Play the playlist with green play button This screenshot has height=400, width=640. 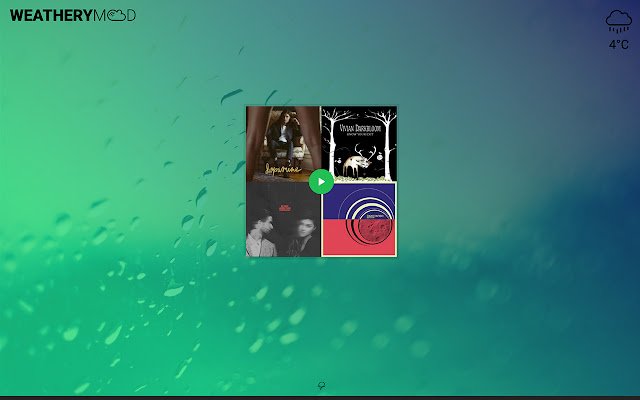click(x=321, y=182)
